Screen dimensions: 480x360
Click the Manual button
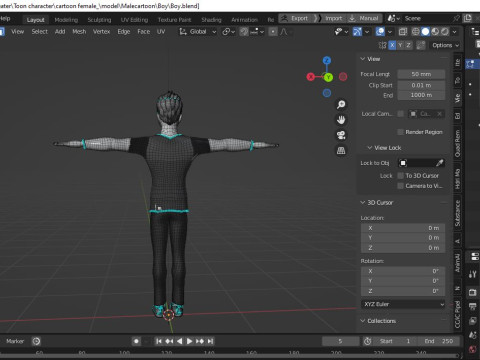(x=364, y=18)
